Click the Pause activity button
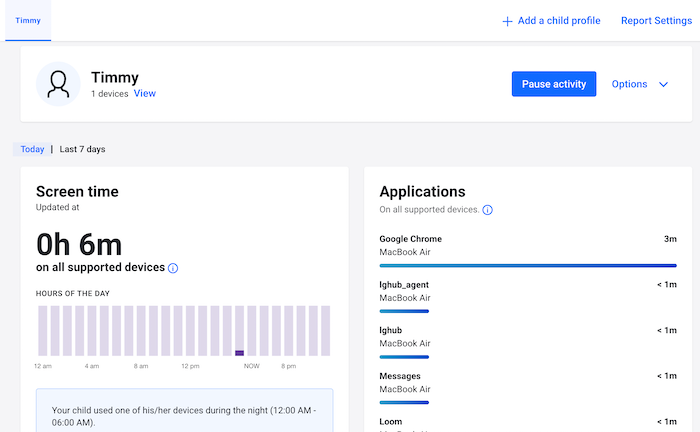The width and height of the screenshot is (700, 432). (554, 84)
